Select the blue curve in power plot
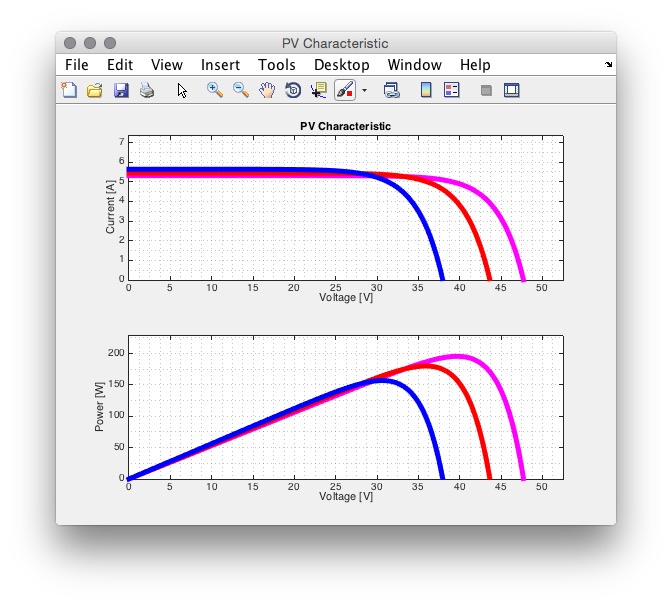The image size is (672, 605). click(422, 407)
